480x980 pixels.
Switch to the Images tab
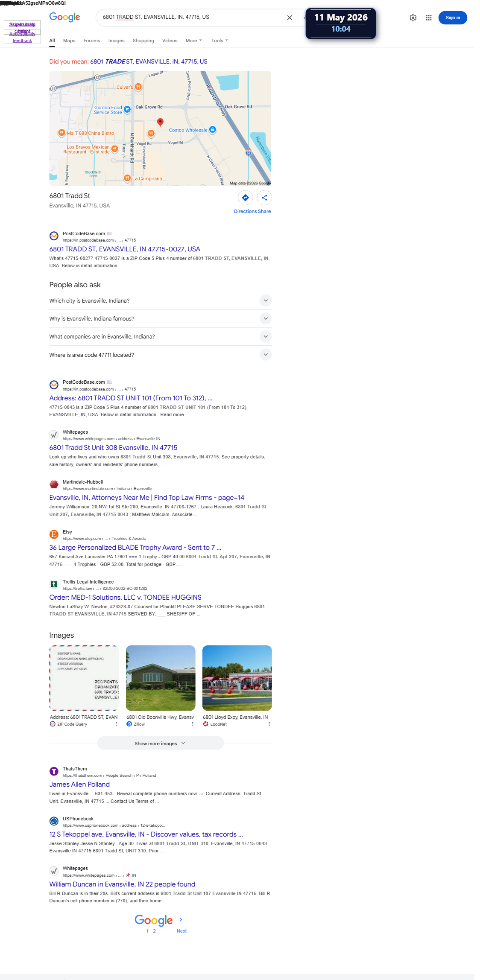(x=117, y=41)
